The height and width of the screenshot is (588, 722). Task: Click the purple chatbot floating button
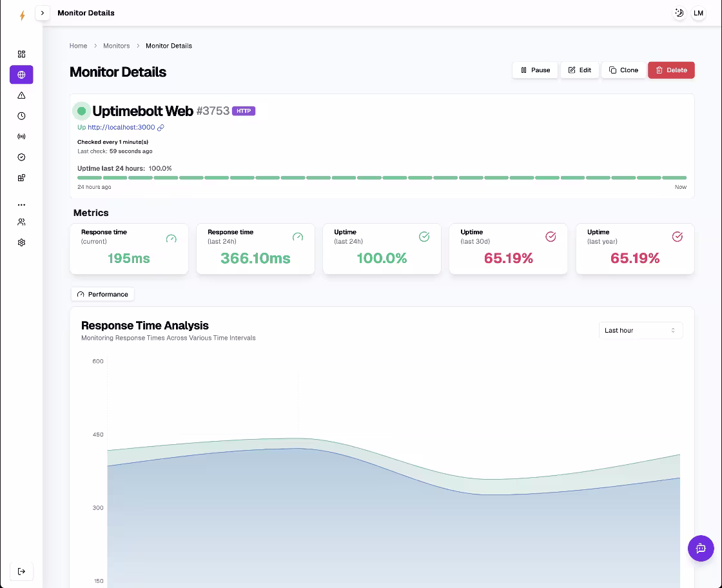(x=700, y=549)
